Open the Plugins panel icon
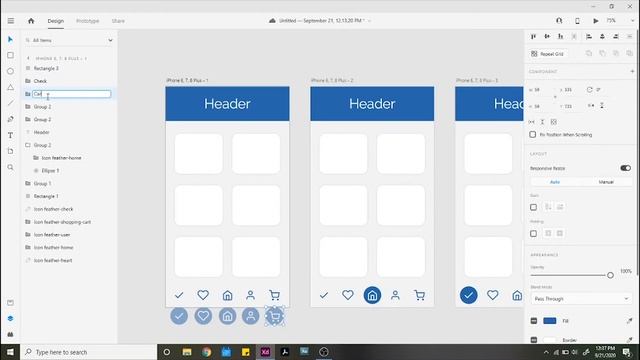This screenshot has width=640, height=360. click(x=10, y=334)
